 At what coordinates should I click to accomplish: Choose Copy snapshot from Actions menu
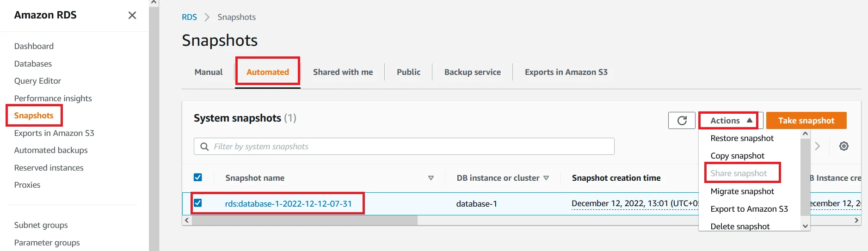coord(738,156)
